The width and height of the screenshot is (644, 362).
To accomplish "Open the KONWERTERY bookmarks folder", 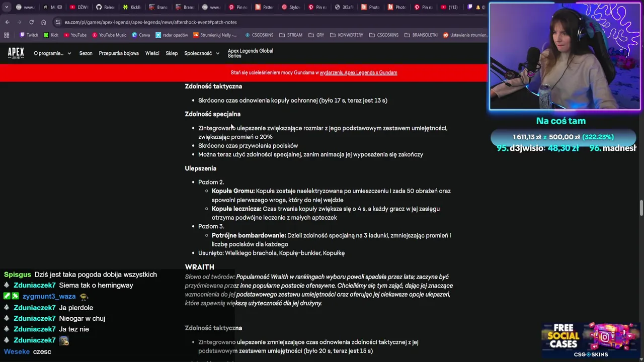I will pos(347,35).
